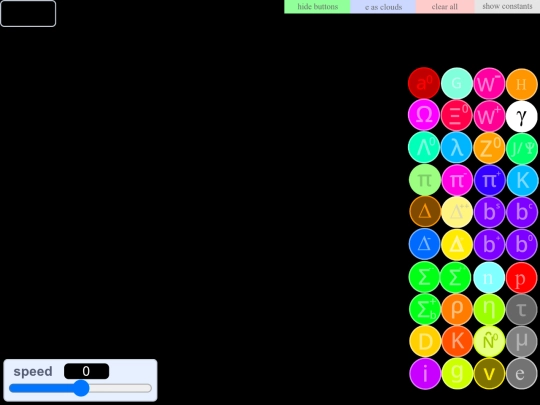Click the purple b⁰ button
Screen dimensions: 540x405
(522, 245)
